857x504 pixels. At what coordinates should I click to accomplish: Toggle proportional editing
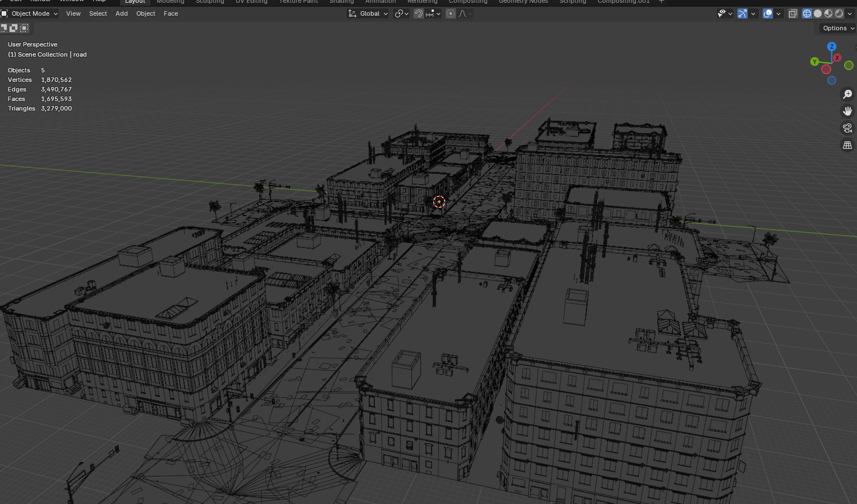451,13
